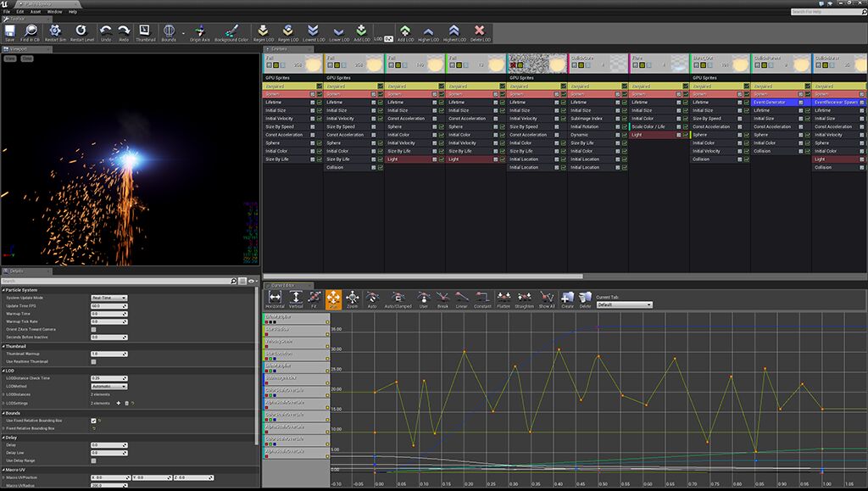Open the Asset menu
868x491 pixels.
36,12
